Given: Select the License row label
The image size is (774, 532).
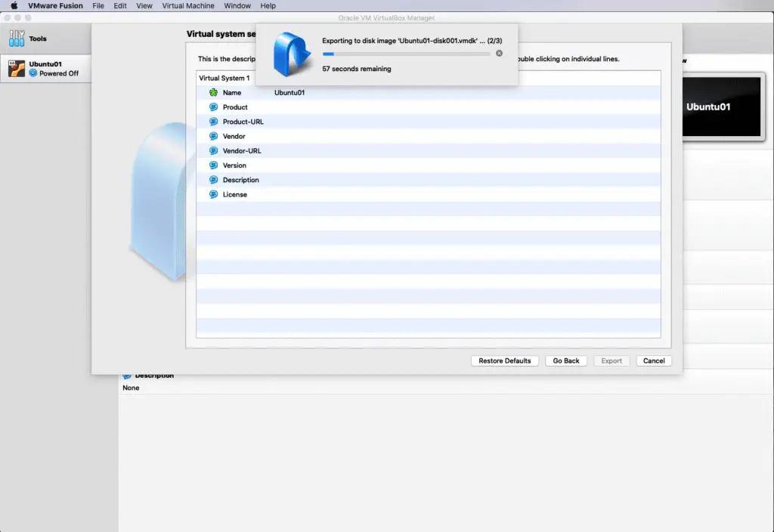Looking at the screenshot, I should 235,194.
